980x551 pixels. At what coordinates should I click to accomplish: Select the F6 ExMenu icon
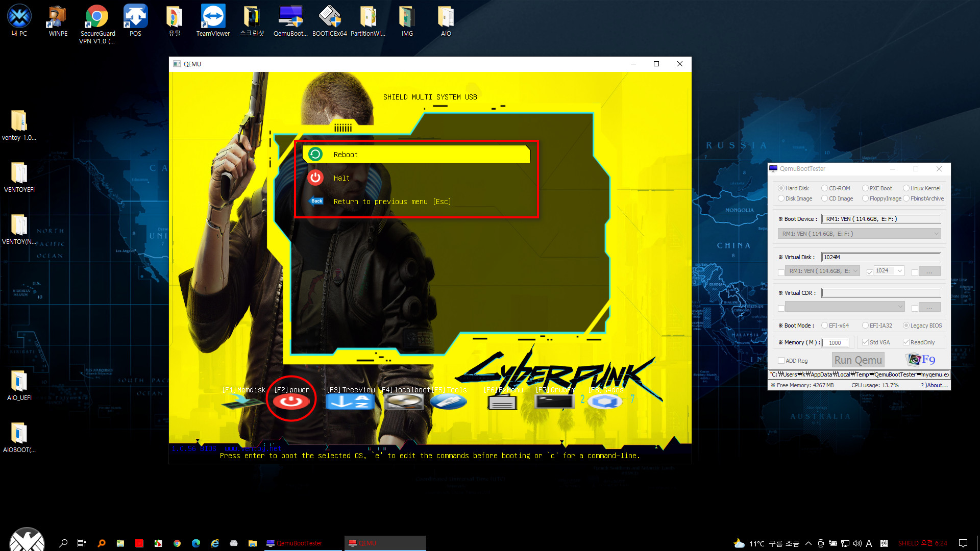click(502, 403)
